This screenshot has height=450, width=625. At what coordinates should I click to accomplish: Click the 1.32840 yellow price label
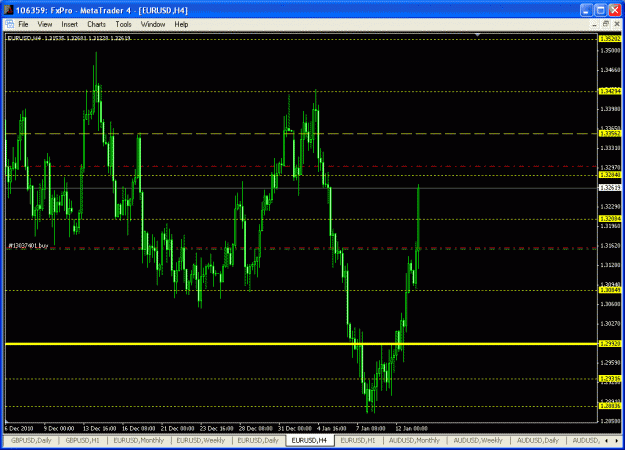point(610,175)
